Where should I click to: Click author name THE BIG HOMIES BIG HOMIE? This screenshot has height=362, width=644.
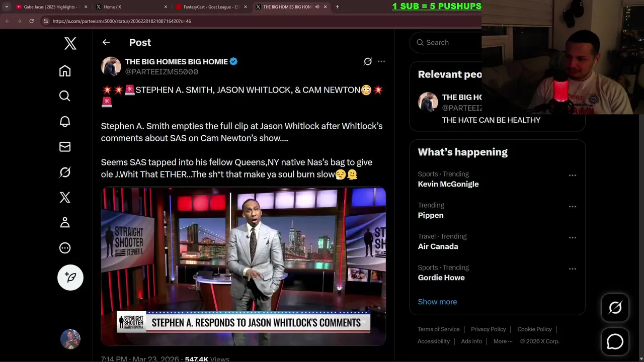(177, 61)
